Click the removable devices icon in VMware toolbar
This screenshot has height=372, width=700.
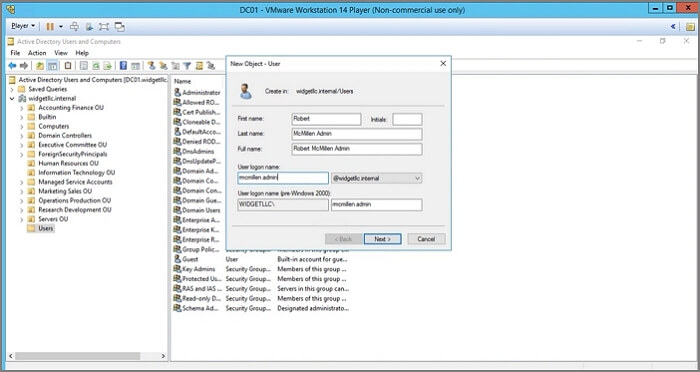(x=89, y=27)
